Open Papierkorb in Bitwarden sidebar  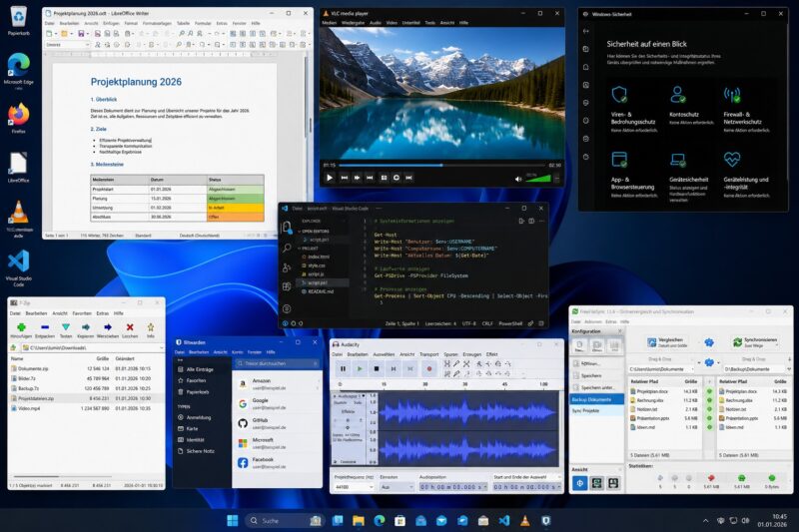[x=194, y=392]
